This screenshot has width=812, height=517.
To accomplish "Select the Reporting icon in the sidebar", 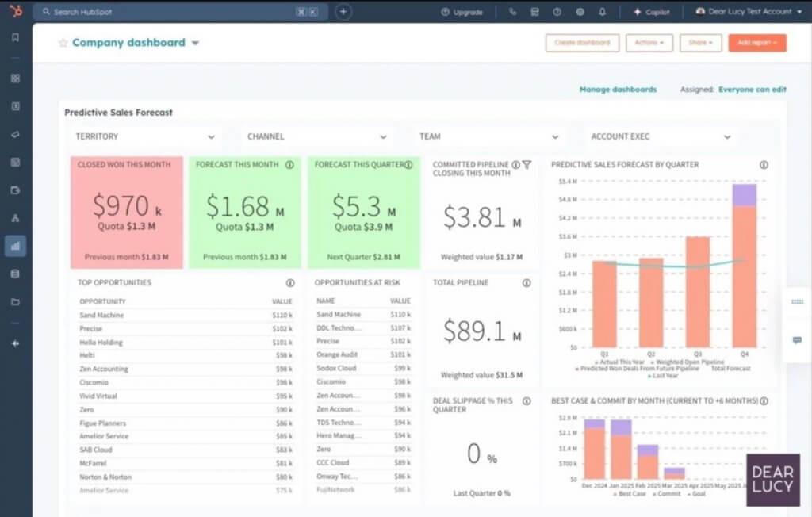I will coord(14,246).
